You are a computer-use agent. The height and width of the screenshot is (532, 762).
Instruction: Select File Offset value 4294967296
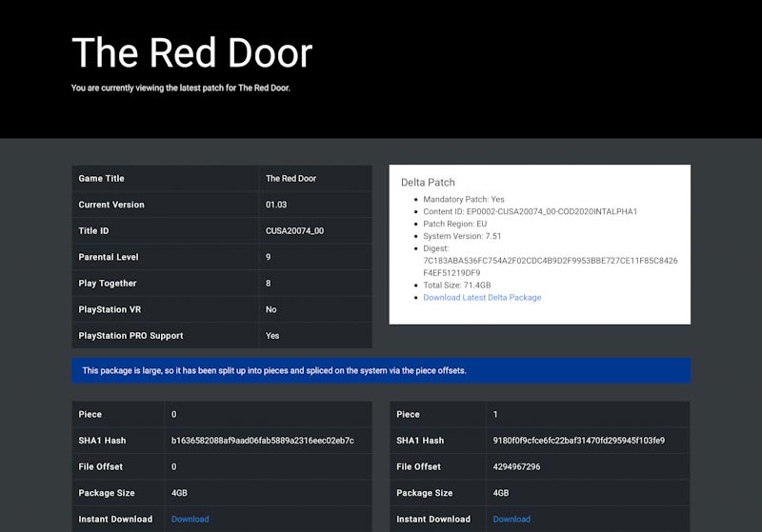[516, 466]
